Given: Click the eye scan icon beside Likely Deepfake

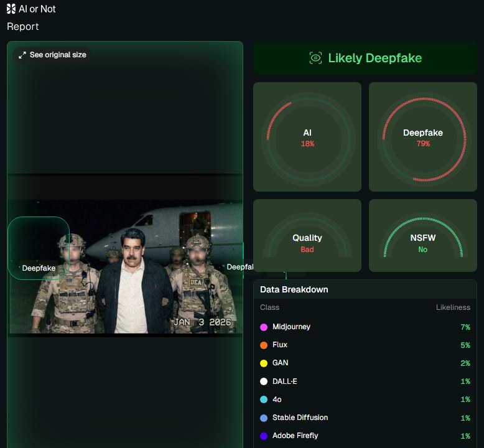Looking at the screenshot, I should click(x=315, y=58).
